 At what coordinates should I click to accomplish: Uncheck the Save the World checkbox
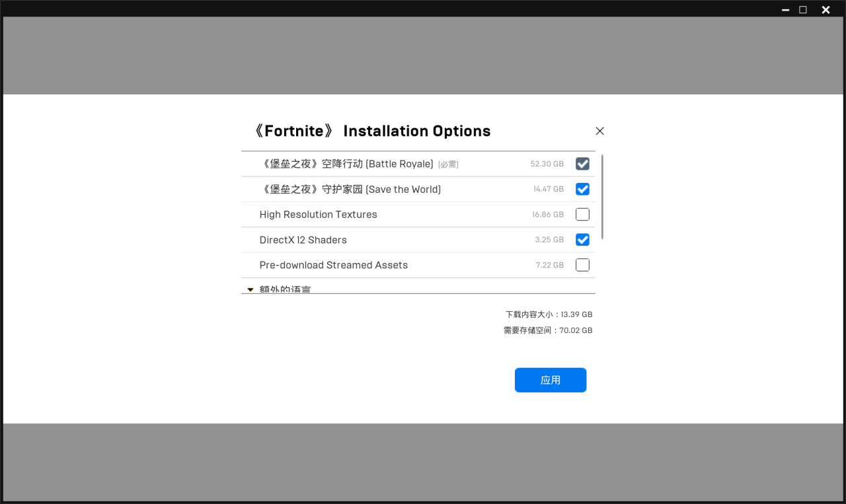[x=582, y=189]
